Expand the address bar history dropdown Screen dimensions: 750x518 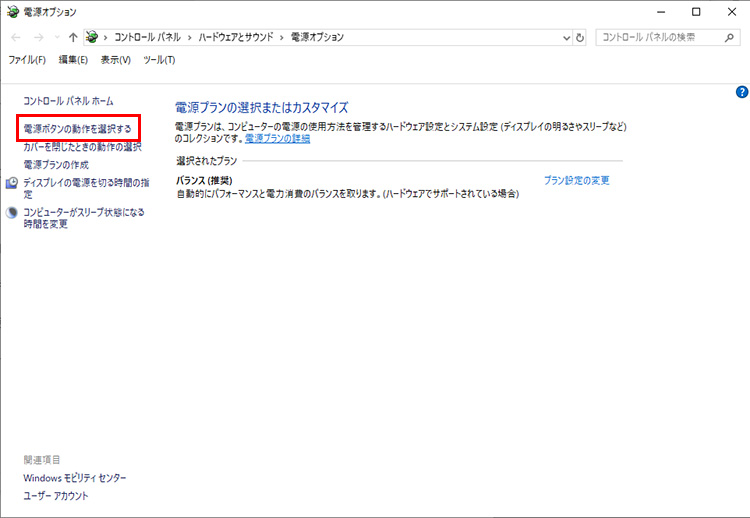[566, 37]
